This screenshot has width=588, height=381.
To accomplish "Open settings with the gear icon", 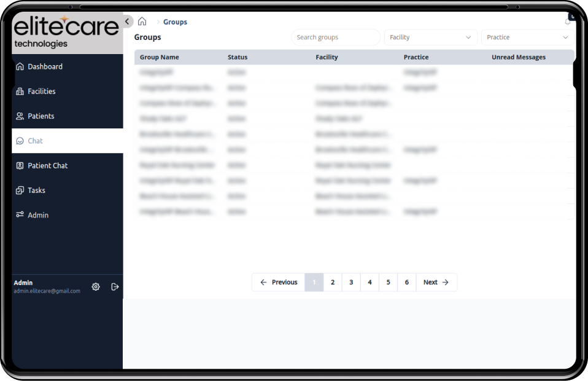I will (x=96, y=286).
